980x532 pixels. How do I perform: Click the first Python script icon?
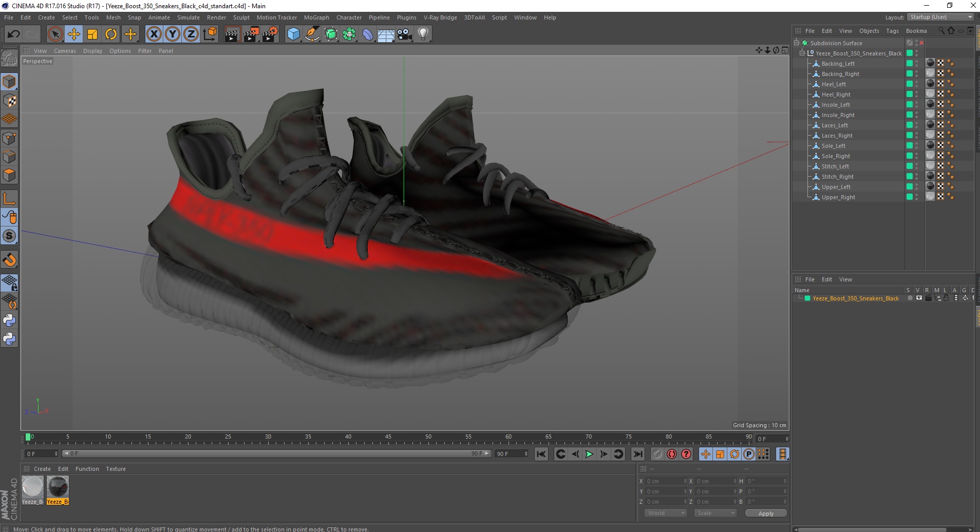point(9,320)
